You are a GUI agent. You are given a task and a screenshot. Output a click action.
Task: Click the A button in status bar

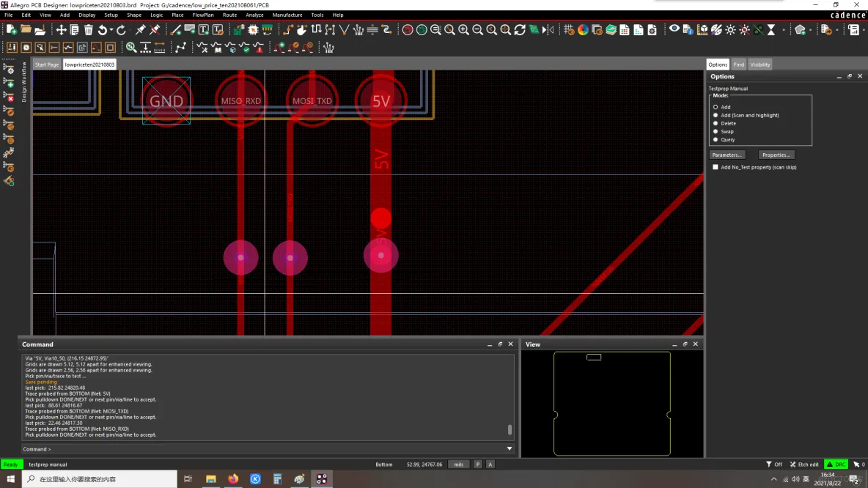(490, 465)
